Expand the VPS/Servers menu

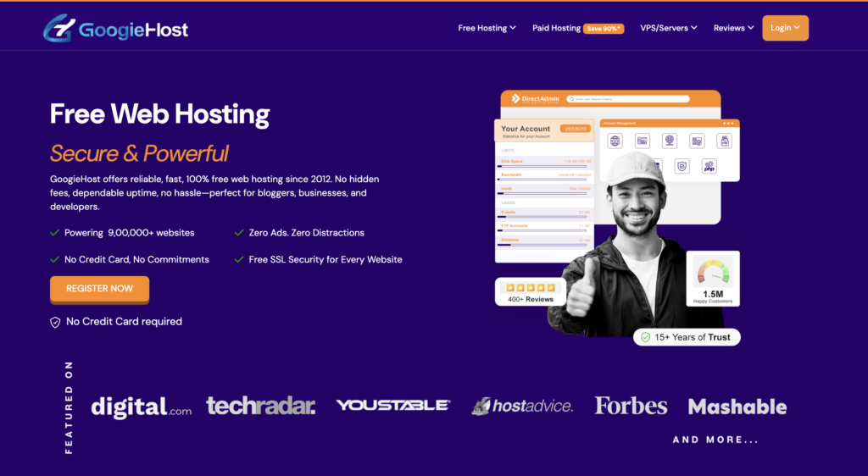tap(668, 28)
